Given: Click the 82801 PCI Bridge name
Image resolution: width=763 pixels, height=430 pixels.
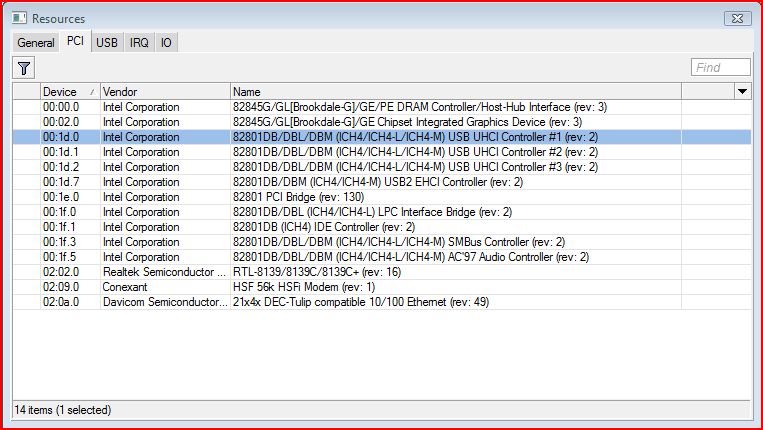Looking at the screenshot, I should click(x=298, y=197).
